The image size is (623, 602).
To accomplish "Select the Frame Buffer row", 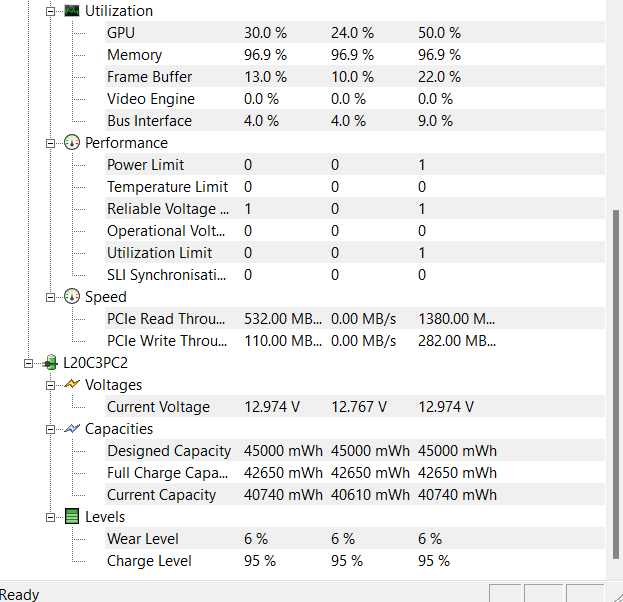I will pos(149,77).
